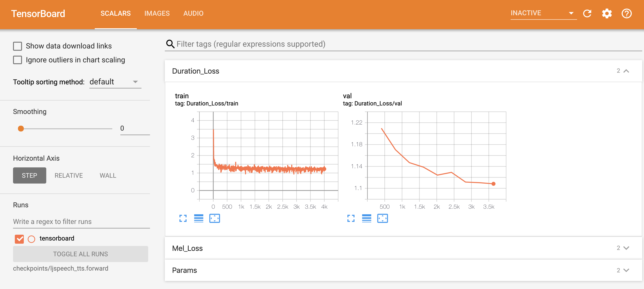The height and width of the screenshot is (289, 644).
Task: Select RELATIVE horizontal axis option
Action: (x=68, y=176)
